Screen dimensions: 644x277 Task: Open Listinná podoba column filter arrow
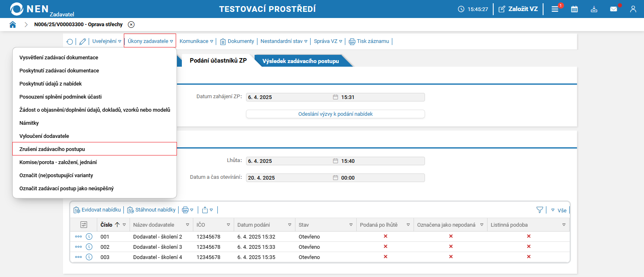[x=564, y=225]
